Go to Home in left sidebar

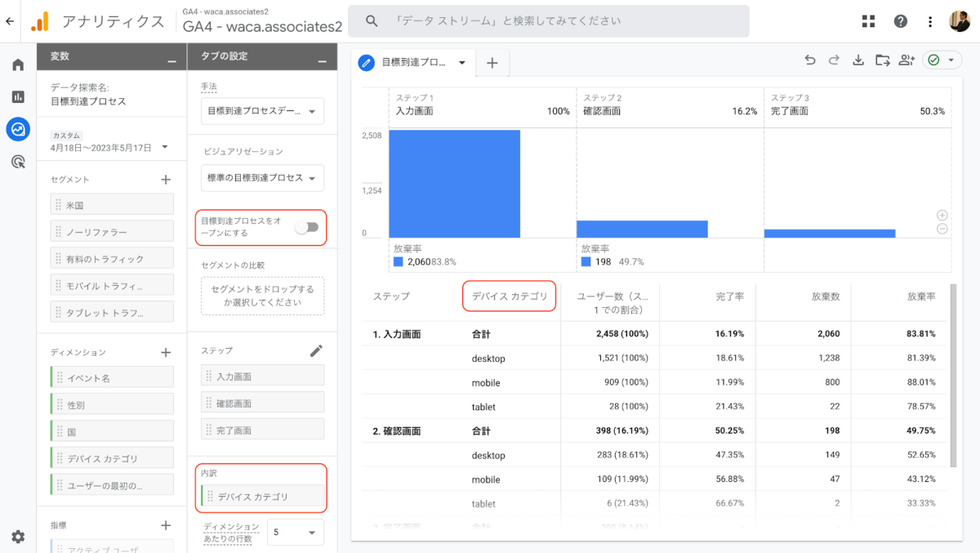[x=18, y=65]
